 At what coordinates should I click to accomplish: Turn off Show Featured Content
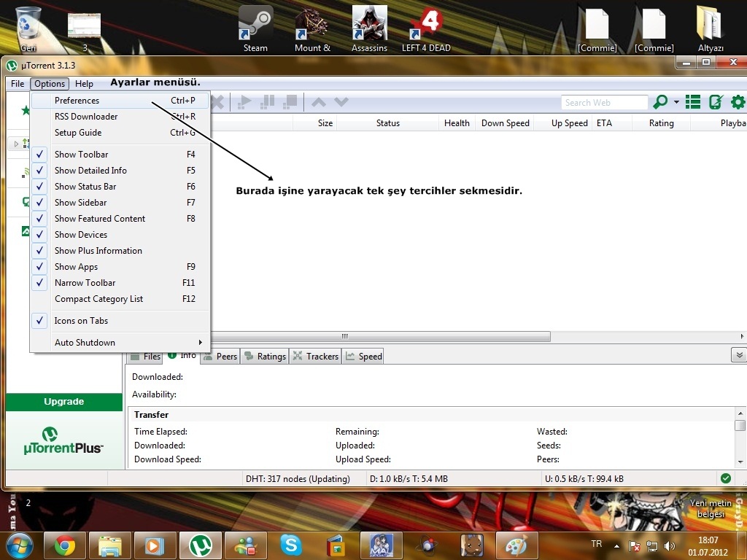pos(120,219)
